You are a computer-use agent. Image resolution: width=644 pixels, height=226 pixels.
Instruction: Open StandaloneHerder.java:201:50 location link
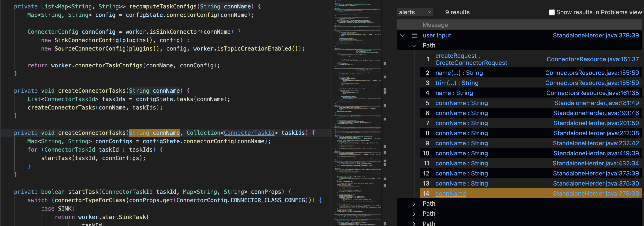coord(596,123)
